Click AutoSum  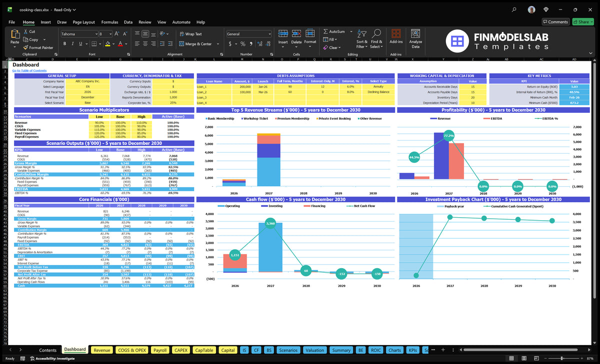click(x=334, y=31)
